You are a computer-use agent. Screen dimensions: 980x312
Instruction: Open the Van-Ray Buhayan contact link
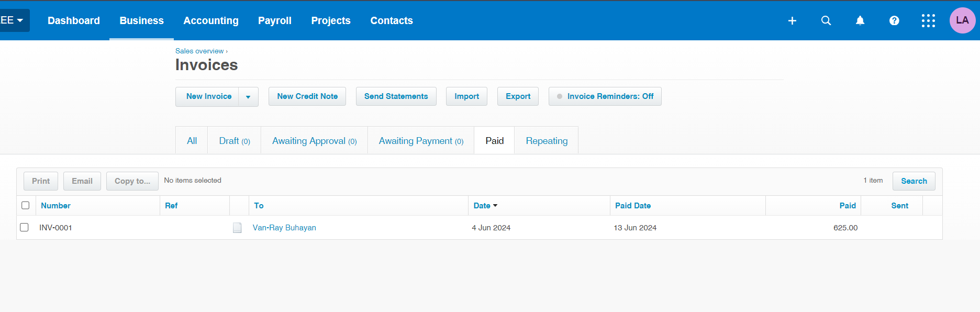pyautogui.click(x=284, y=228)
